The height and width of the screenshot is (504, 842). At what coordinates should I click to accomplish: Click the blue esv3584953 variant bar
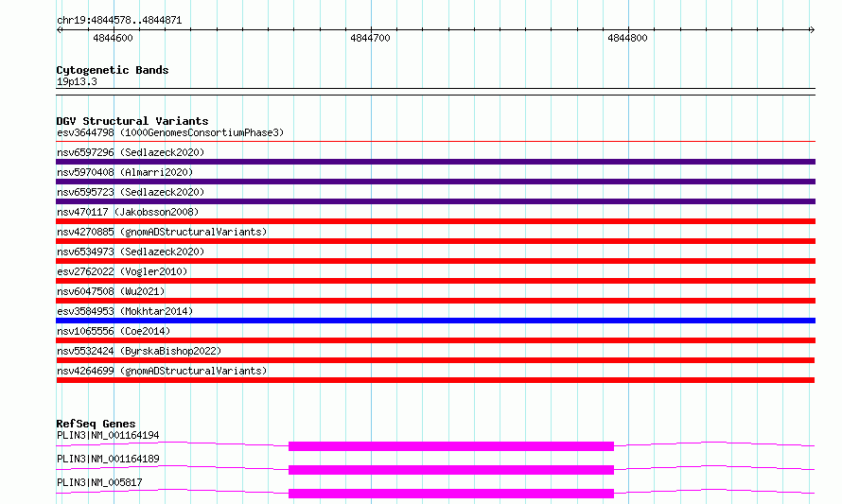click(435, 321)
